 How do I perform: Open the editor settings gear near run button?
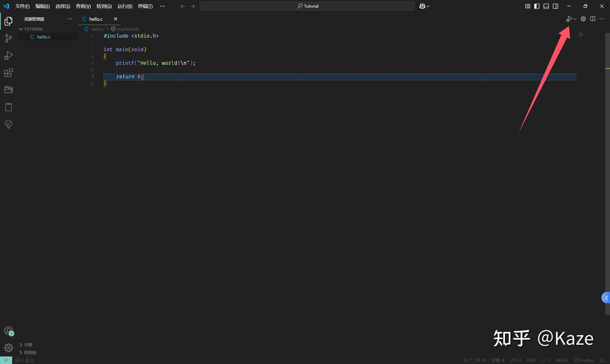tap(583, 19)
